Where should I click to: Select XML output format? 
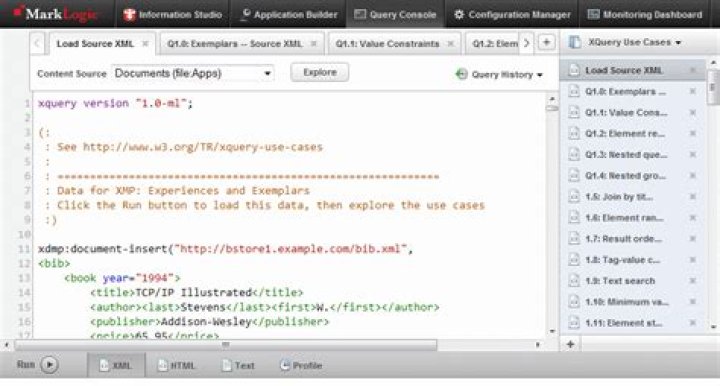tap(116, 365)
